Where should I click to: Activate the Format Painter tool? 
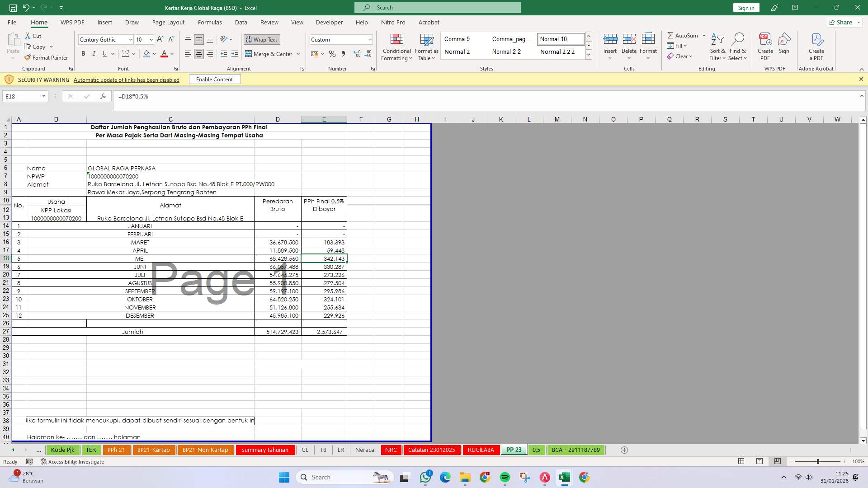(47, 57)
